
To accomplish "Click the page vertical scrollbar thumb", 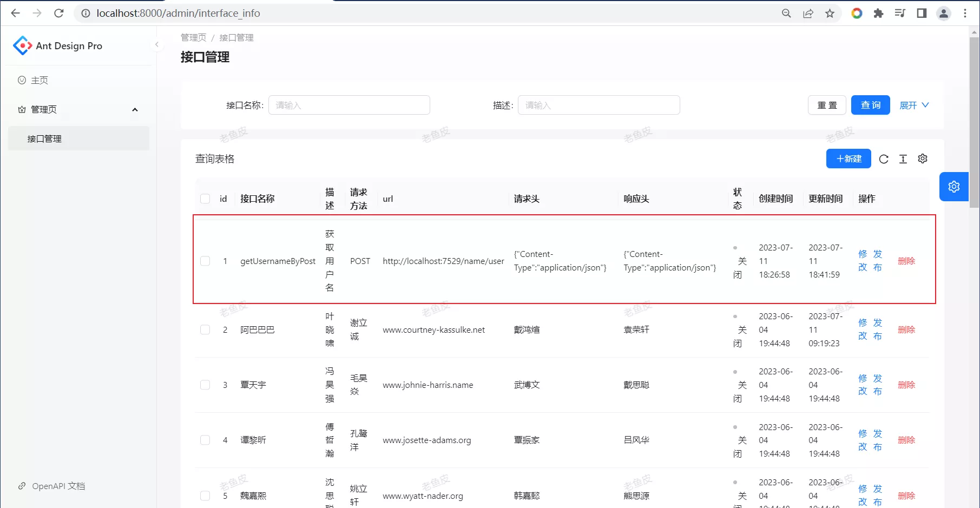I will (974, 122).
